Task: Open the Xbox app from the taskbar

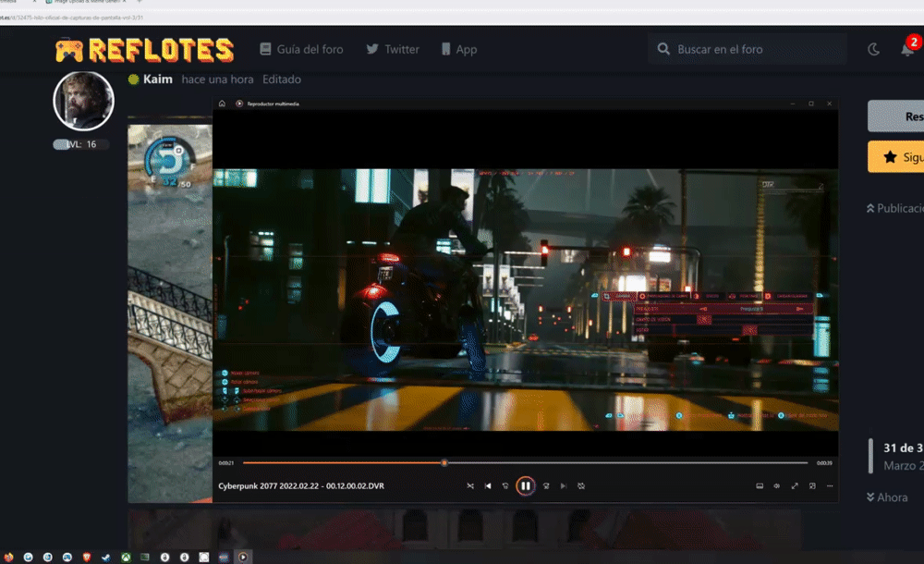Action: click(x=126, y=557)
